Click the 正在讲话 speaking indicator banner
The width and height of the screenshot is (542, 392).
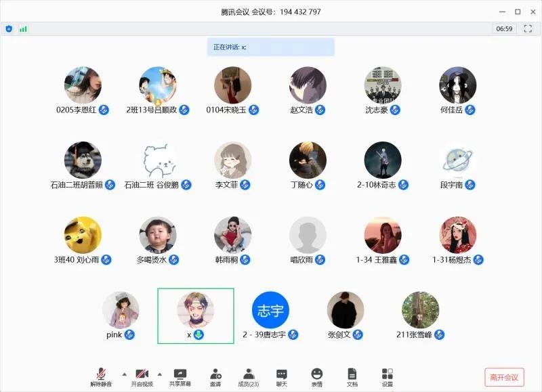click(x=270, y=47)
